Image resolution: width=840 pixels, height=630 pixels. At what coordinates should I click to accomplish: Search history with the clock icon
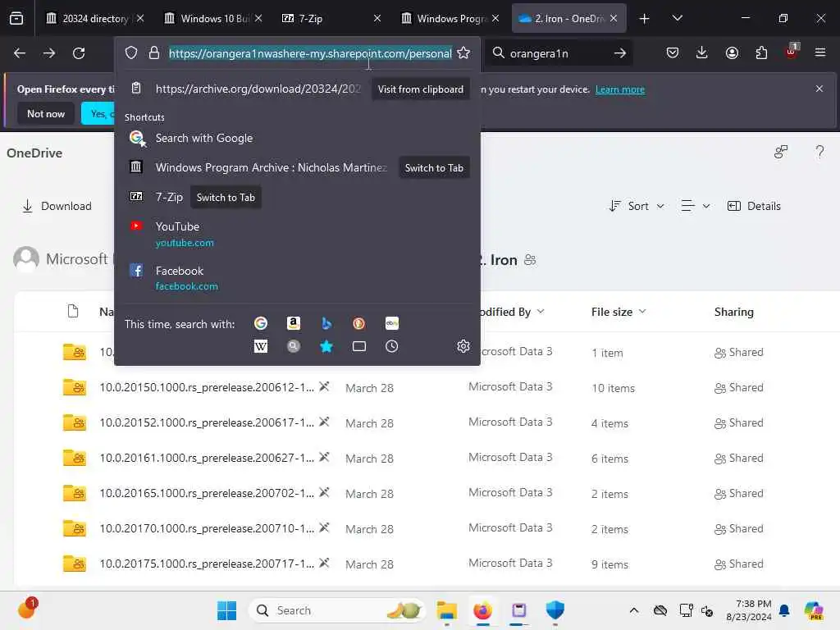[391, 347]
